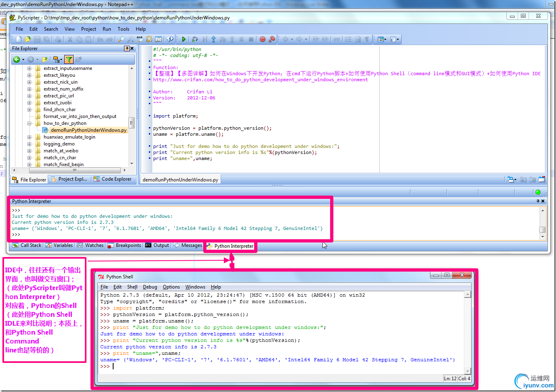Open the Debug menu in Python Shell

point(150,287)
